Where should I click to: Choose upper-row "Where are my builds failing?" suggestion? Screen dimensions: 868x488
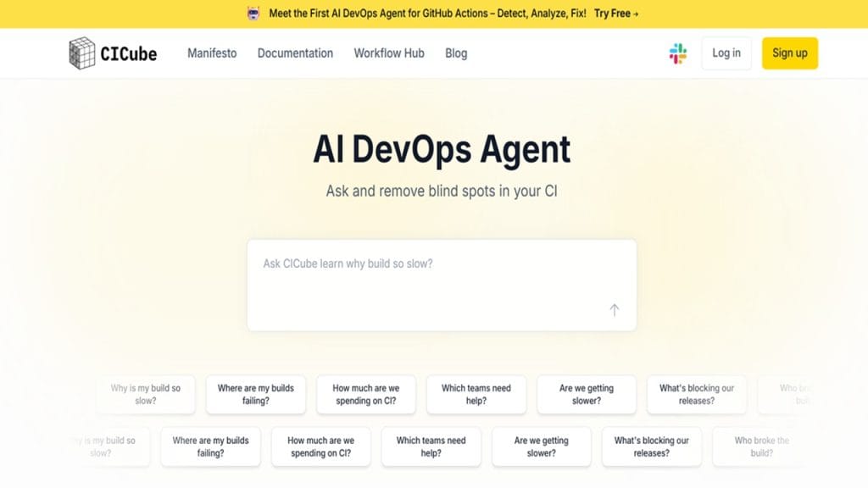pyautogui.click(x=256, y=395)
